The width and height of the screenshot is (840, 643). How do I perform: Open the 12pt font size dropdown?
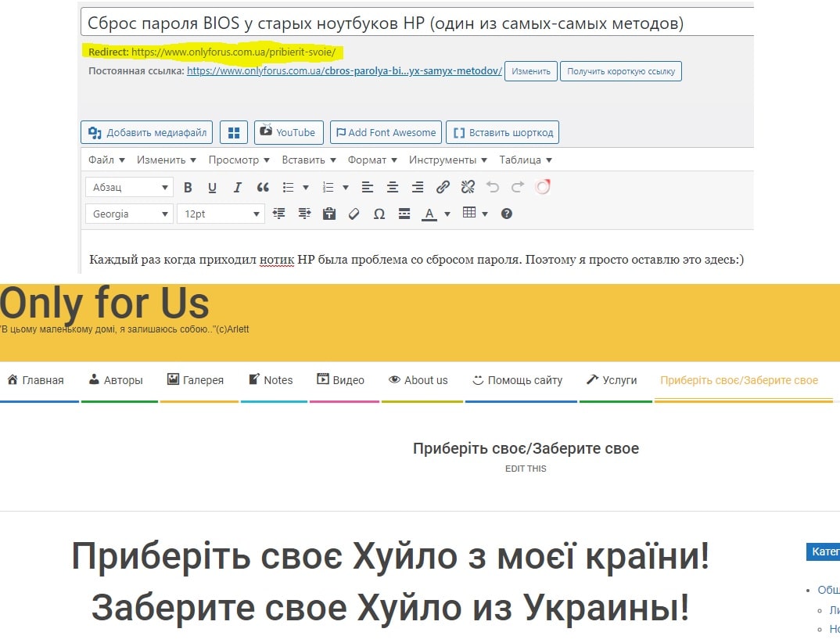click(x=221, y=214)
